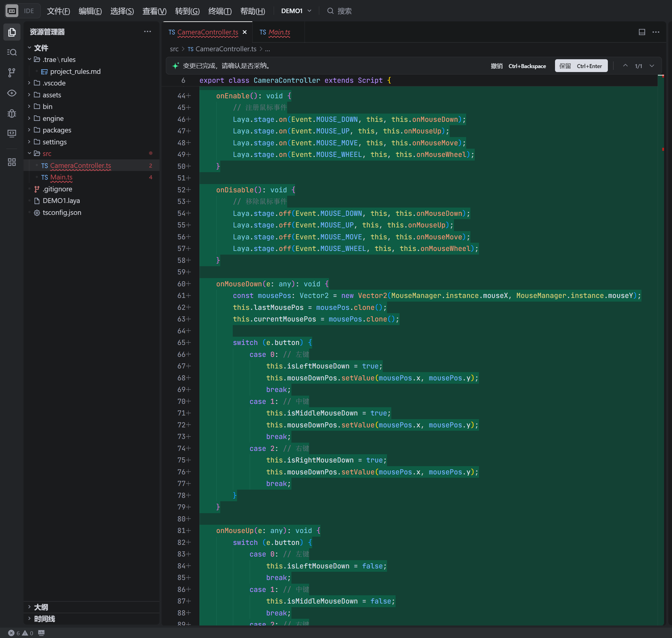Open the 终端(T) menu
The height and width of the screenshot is (638, 672).
pyautogui.click(x=220, y=11)
